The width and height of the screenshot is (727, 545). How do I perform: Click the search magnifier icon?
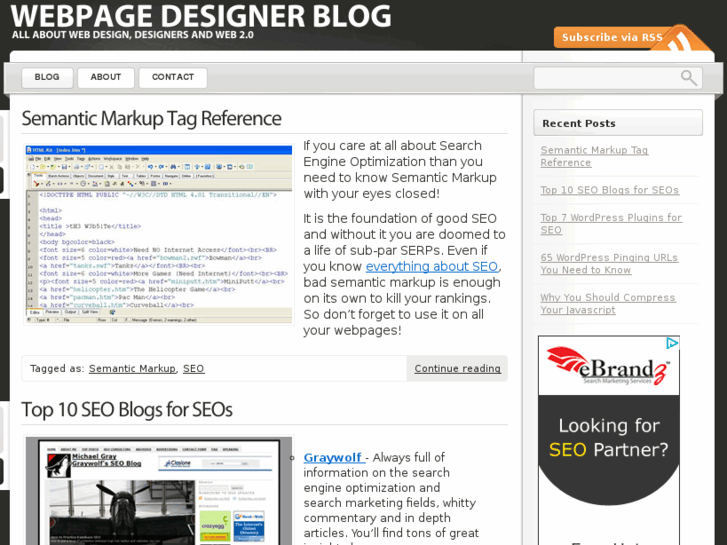pyautogui.click(x=689, y=77)
